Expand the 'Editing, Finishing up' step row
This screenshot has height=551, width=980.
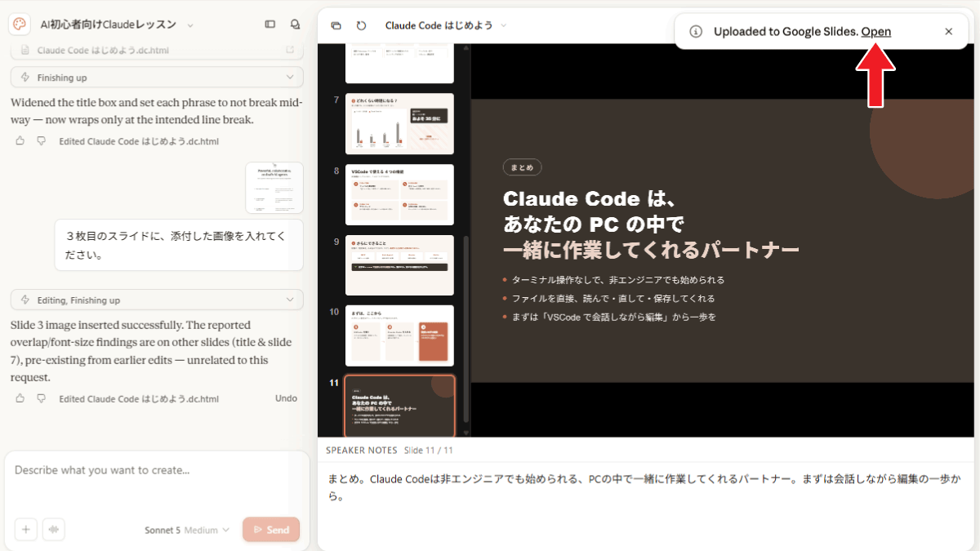(157, 300)
